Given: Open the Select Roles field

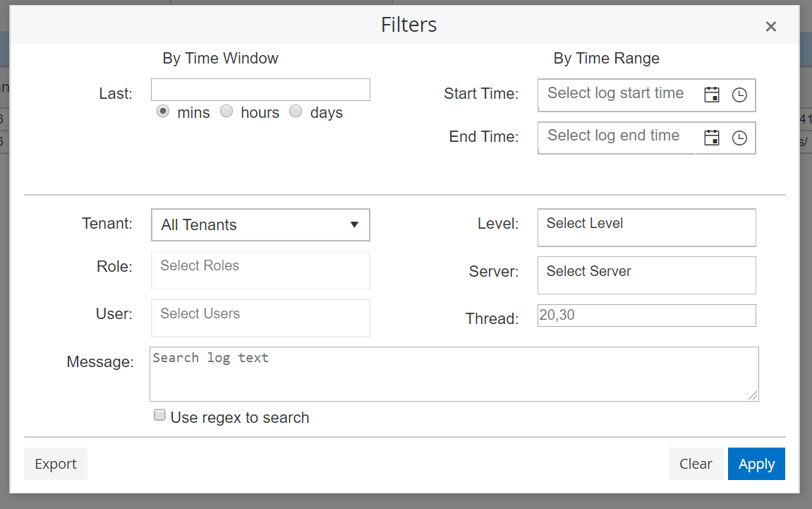Looking at the screenshot, I should pos(260,270).
